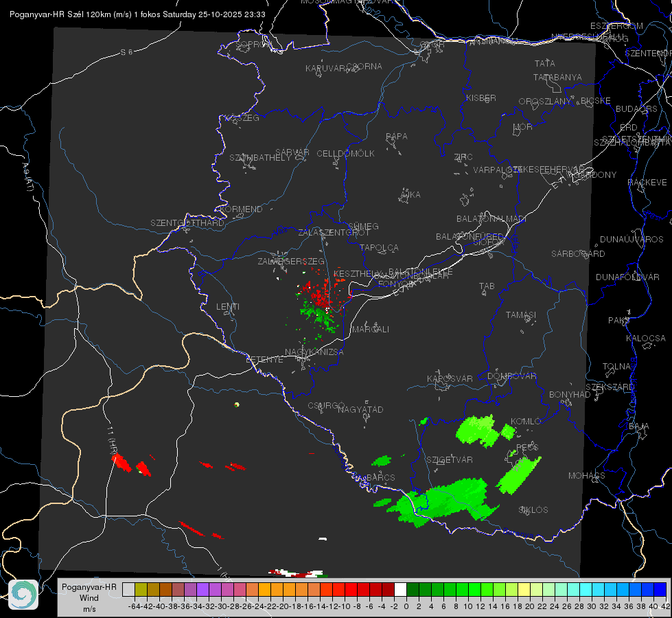672x618 pixels.
Task: Select the LETENYE label
Action: 264,359
